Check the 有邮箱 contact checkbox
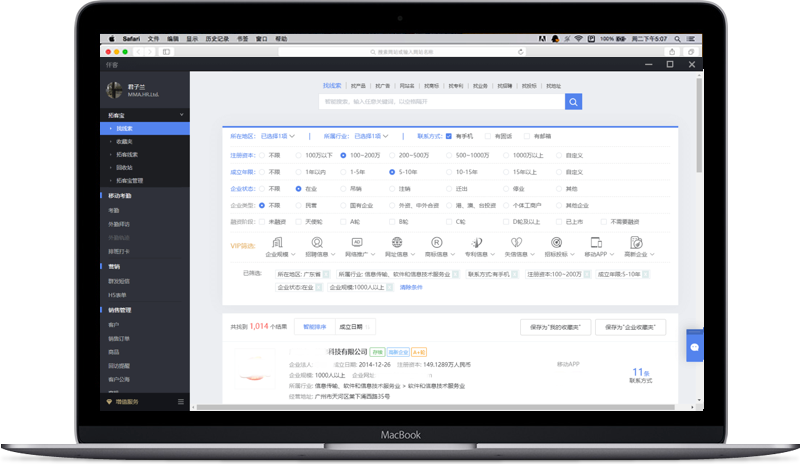Image resolution: width=800 pixels, height=464 pixels. pyautogui.click(x=526, y=136)
